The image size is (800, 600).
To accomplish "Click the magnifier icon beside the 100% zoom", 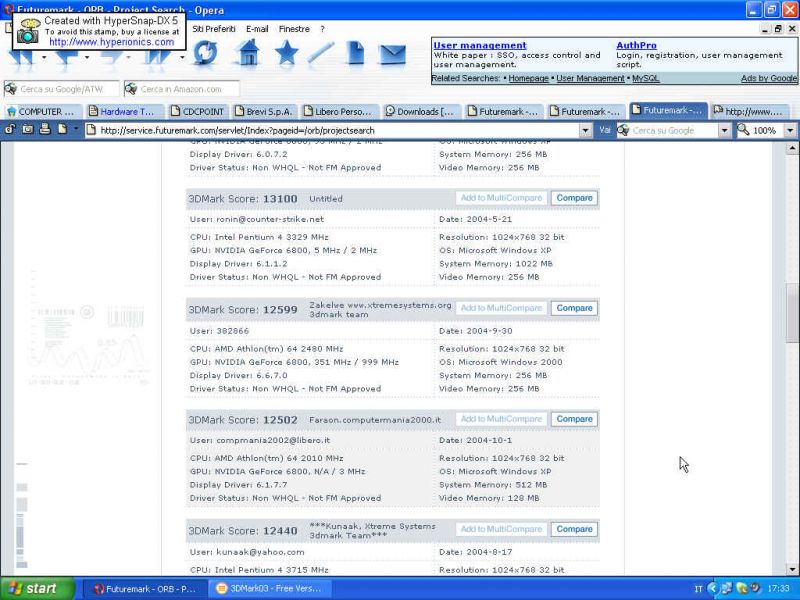I will coord(743,130).
